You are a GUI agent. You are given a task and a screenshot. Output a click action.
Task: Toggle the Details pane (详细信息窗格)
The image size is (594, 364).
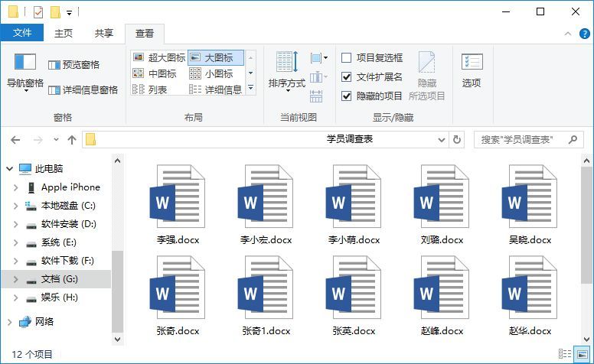pyautogui.click(x=83, y=89)
